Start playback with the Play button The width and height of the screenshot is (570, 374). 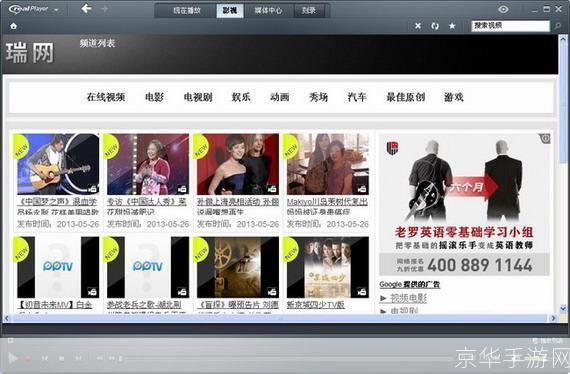13,358
